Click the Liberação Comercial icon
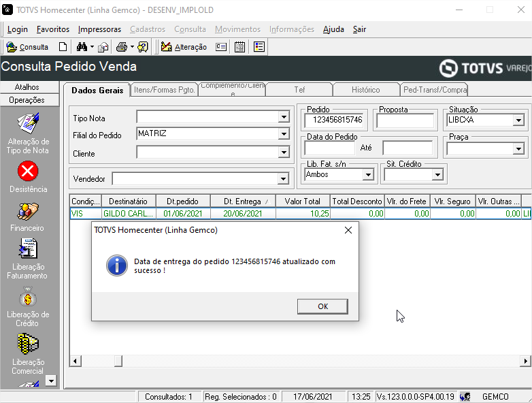This screenshot has width=532, height=403. pyautogui.click(x=28, y=344)
